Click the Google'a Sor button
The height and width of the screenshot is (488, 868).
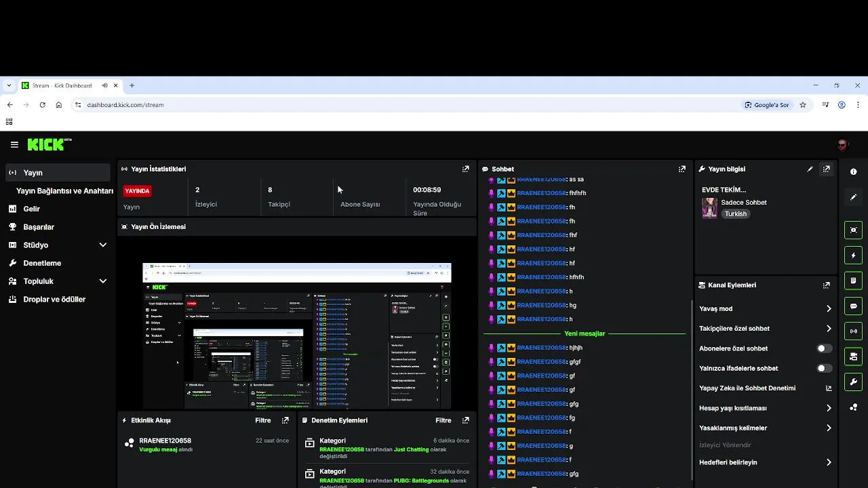tap(767, 105)
